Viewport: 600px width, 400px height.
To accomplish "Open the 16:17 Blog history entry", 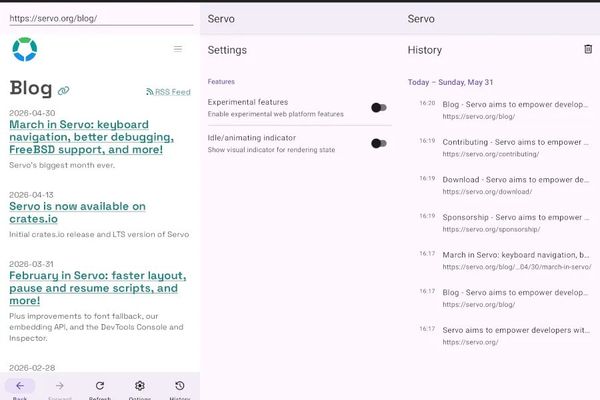I will point(504,298).
